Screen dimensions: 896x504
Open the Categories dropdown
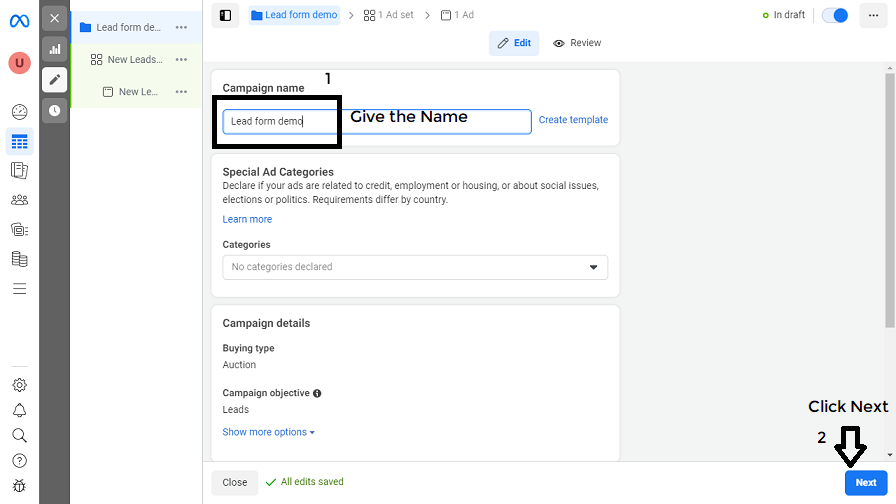[x=415, y=267]
